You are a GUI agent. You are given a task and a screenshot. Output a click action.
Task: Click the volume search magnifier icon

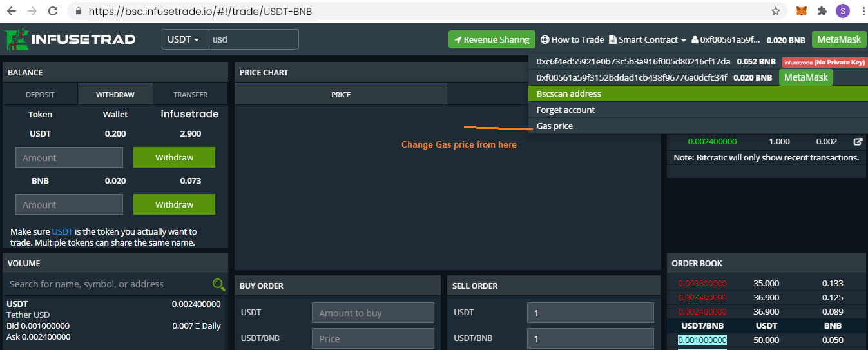click(x=219, y=284)
